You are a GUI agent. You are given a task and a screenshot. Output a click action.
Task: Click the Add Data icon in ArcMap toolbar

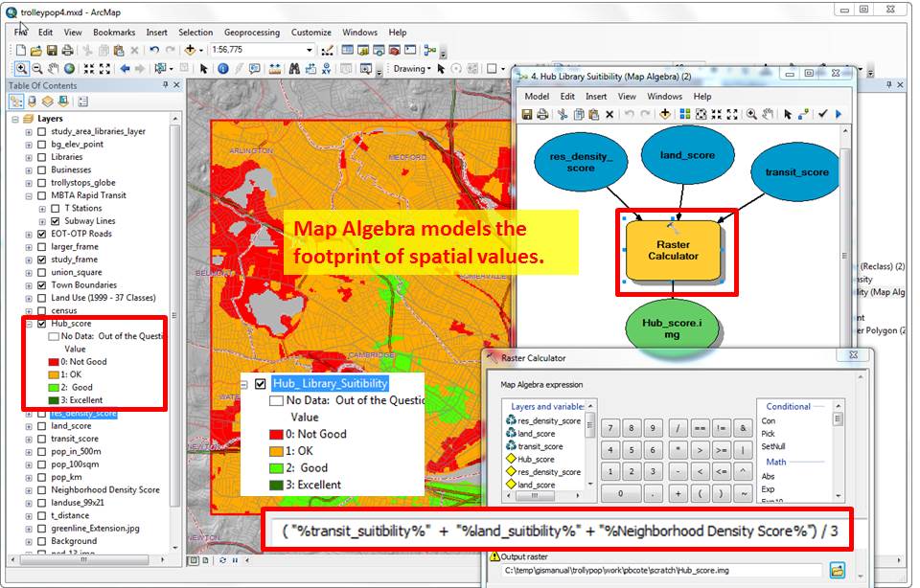click(189, 50)
